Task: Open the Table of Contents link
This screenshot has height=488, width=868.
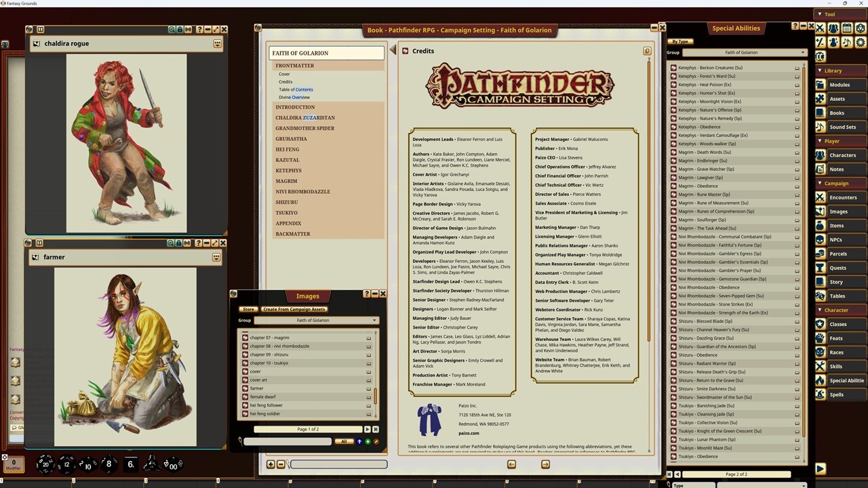Action: coord(296,89)
